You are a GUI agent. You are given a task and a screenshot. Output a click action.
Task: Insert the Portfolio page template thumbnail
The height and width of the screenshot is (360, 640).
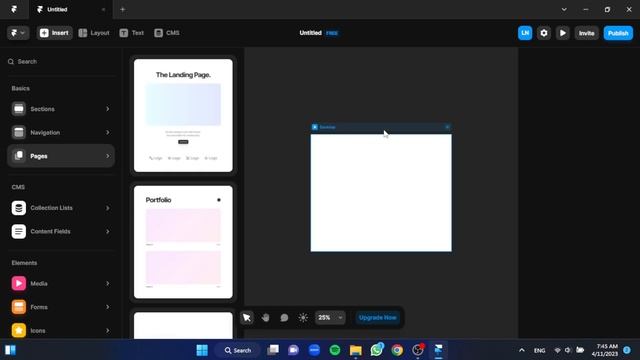183,242
